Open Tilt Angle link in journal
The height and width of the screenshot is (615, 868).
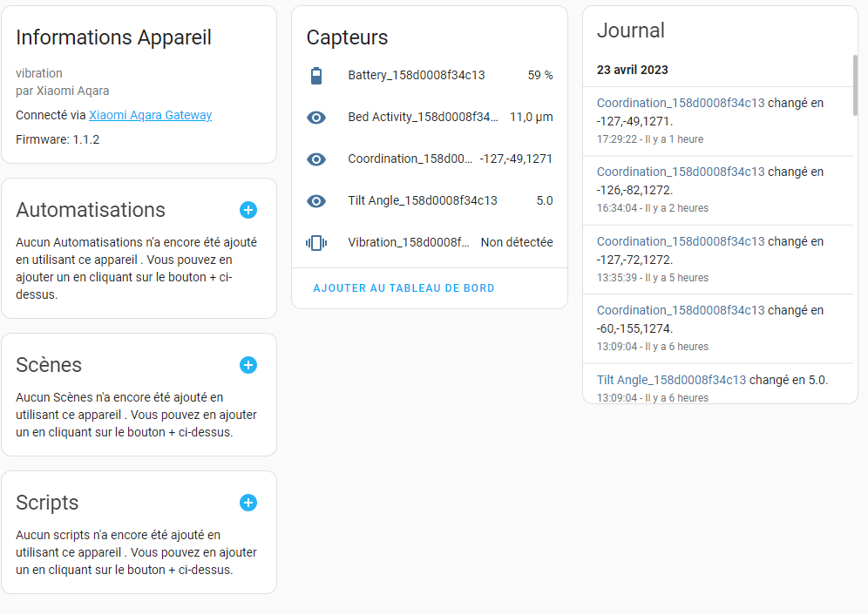(671, 380)
